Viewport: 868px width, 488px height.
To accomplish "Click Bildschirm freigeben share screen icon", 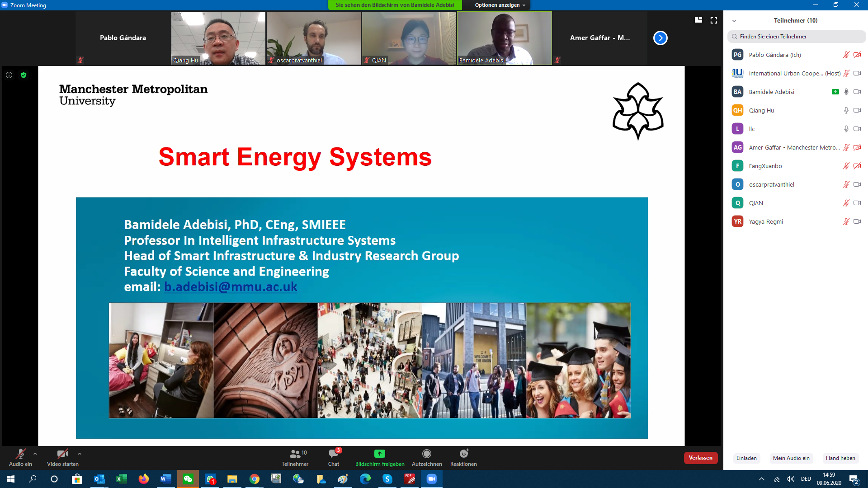I will [379, 454].
